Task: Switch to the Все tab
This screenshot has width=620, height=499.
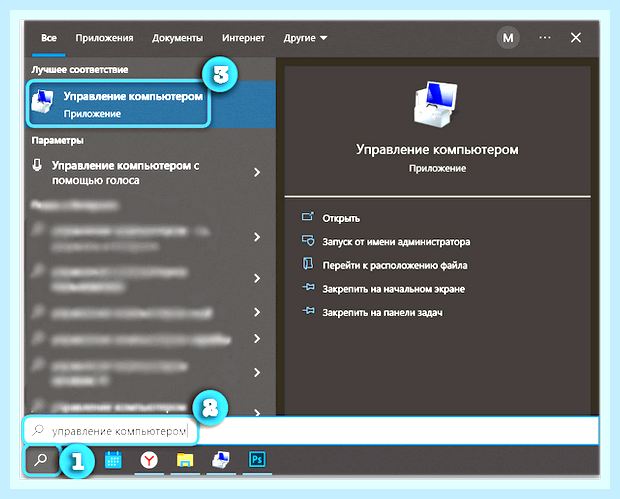Action: [49, 38]
